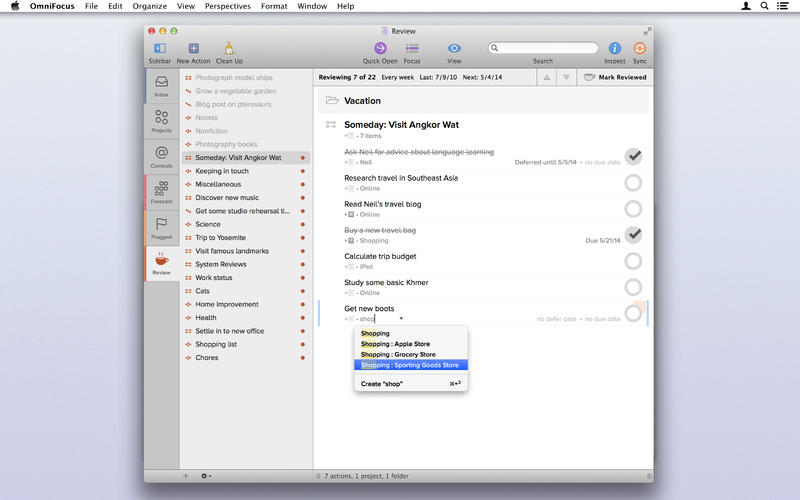This screenshot has width=800, height=500.
Task: Open the Inspect info panel
Action: coord(615,48)
